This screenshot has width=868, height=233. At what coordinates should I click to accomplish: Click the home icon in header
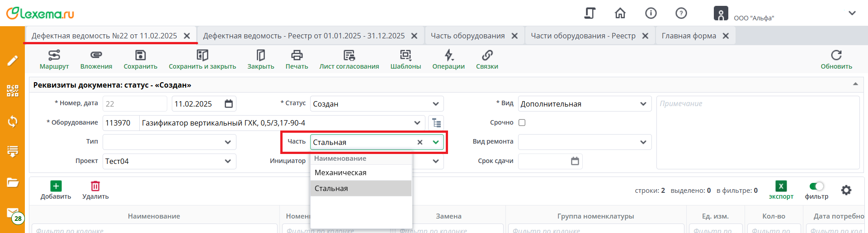click(620, 13)
